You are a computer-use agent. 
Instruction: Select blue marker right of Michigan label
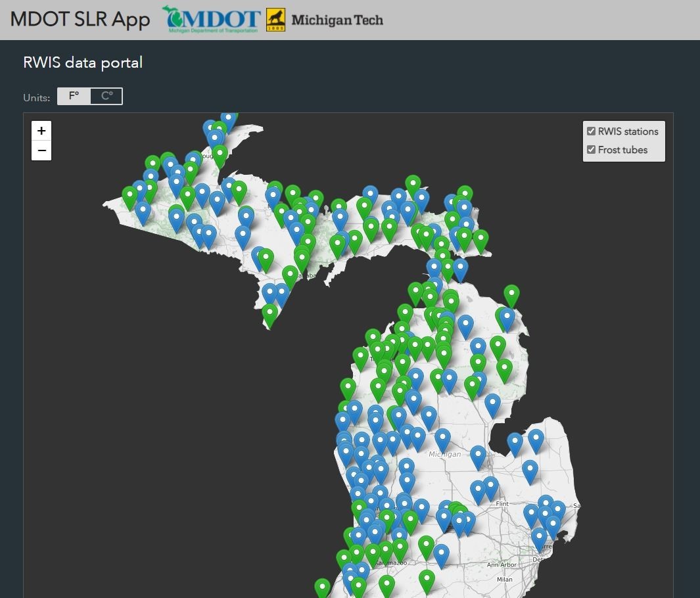(x=478, y=455)
